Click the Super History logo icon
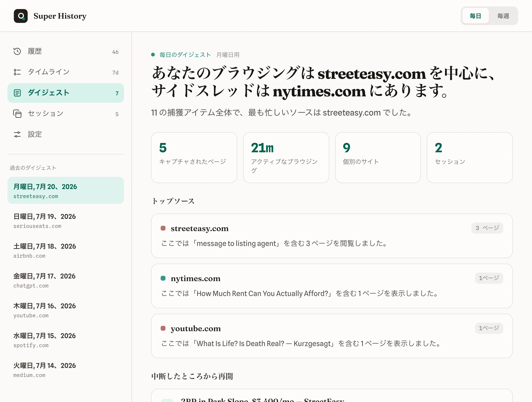 (21, 16)
